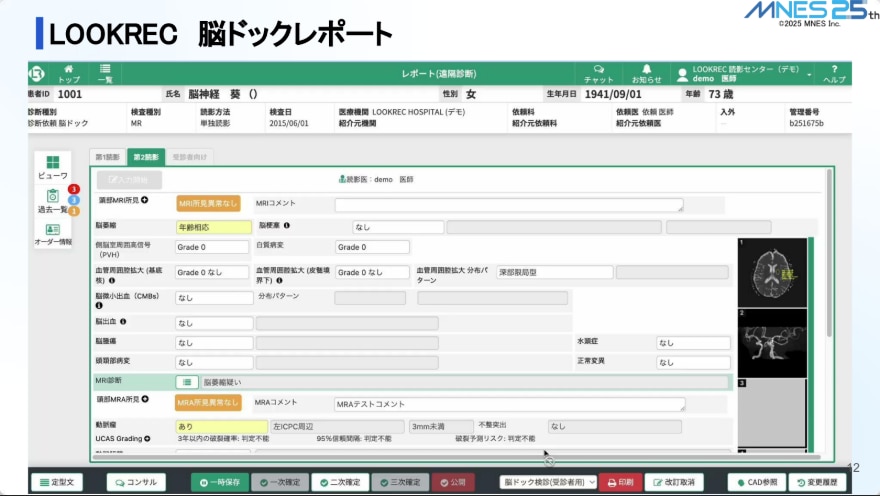This screenshot has width=880, height=496.
Task: Click 入力開始 button
Action: [x=129, y=180]
